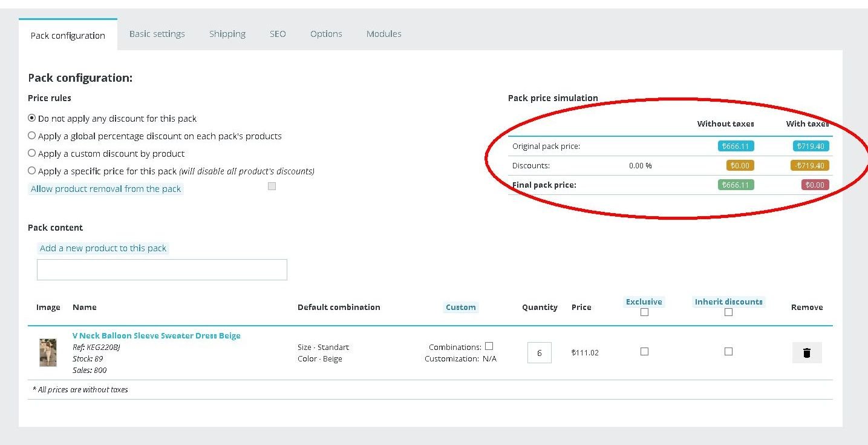
Task: Open V Neck Balloon Sleeve Sweater Dress link
Action: click(156, 335)
